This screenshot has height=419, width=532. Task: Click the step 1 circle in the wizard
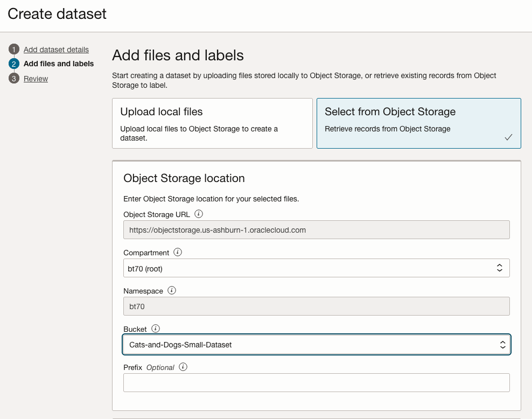click(14, 50)
